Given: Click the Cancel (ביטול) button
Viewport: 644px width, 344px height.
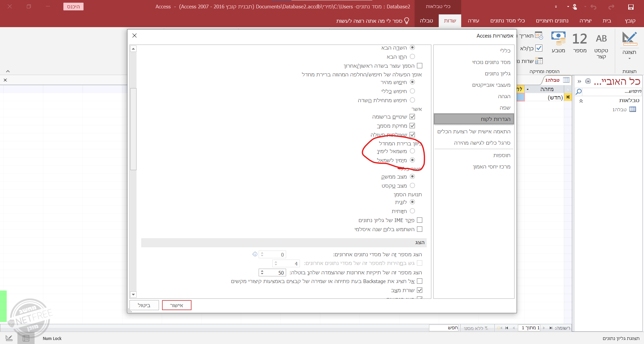Looking at the screenshot, I should [x=144, y=305].
